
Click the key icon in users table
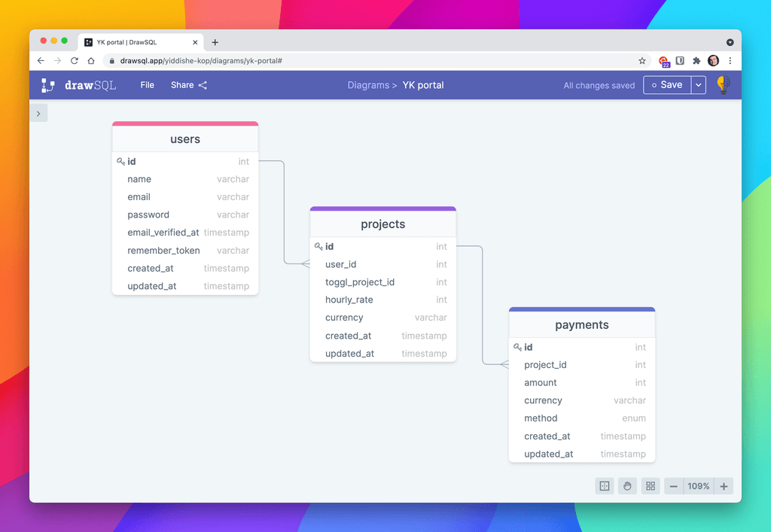pyautogui.click(x=120, y=161)
